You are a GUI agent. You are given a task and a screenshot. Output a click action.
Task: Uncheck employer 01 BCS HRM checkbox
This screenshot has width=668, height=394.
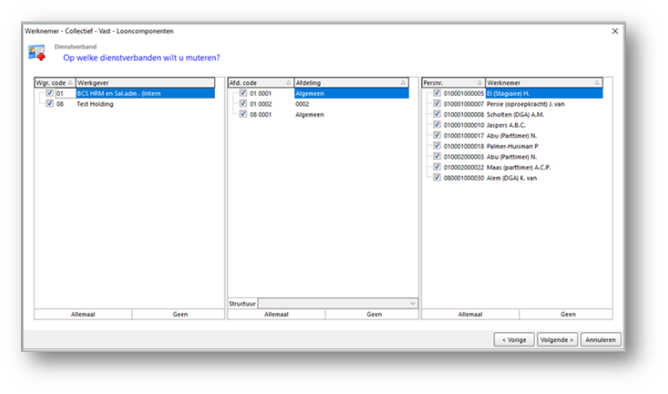point(49,93)
